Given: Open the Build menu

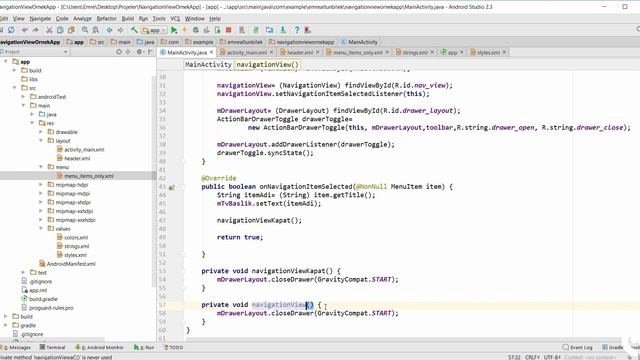Looking at the screenshot, I should [x=128, y=18].
